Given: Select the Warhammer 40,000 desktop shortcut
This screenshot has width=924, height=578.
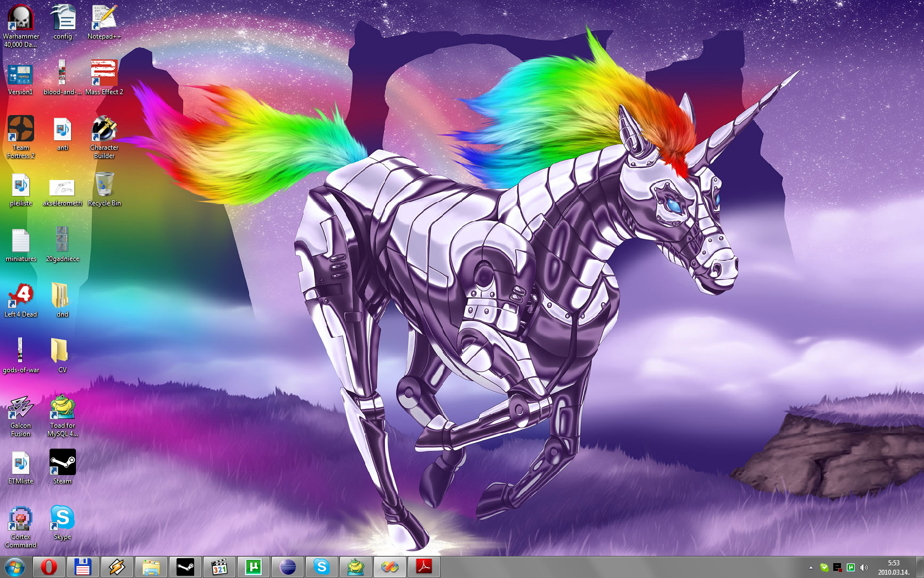Looking at the screenshot, I should point(21,26).
